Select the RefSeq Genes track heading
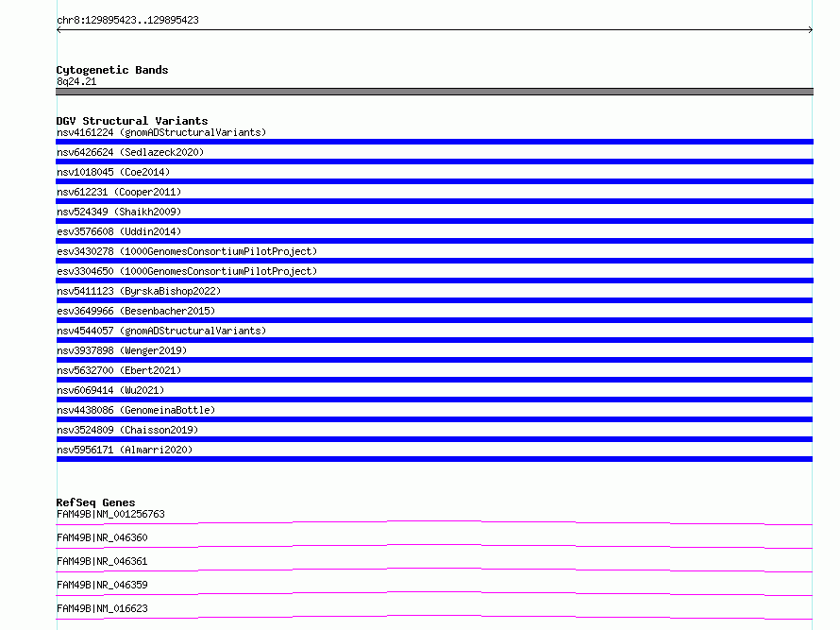This screenshot has width=840, height=630. (x=96, y=502)
